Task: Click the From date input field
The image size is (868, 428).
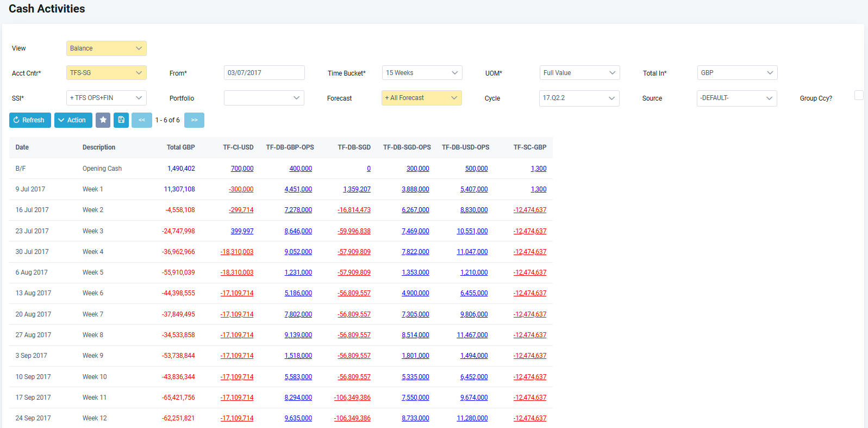Action: tap(264, 73)
